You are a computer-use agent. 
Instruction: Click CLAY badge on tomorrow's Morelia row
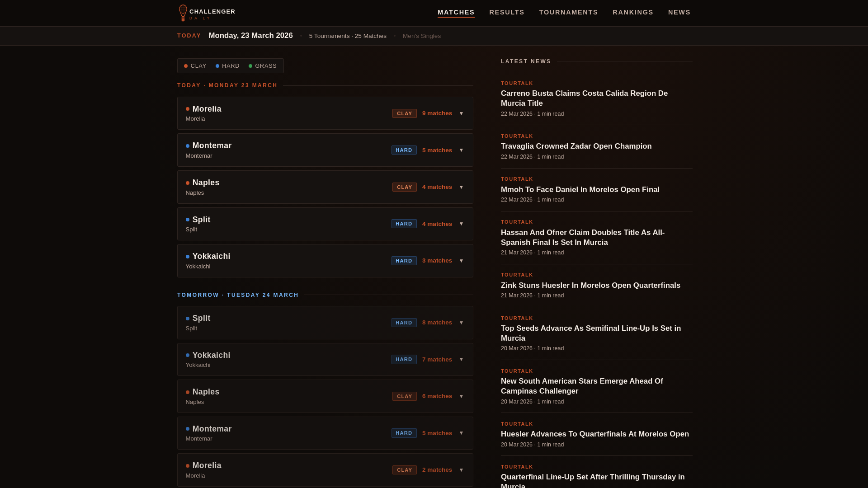(404, 470)
